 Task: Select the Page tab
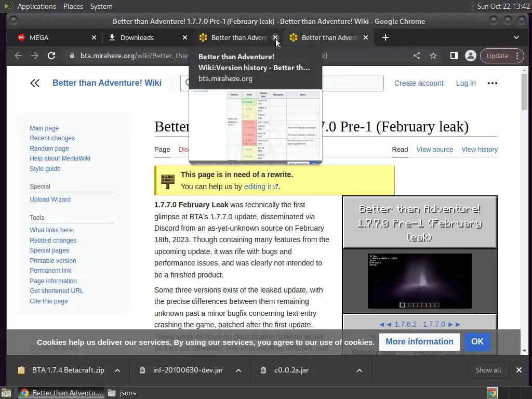point(162,150)
